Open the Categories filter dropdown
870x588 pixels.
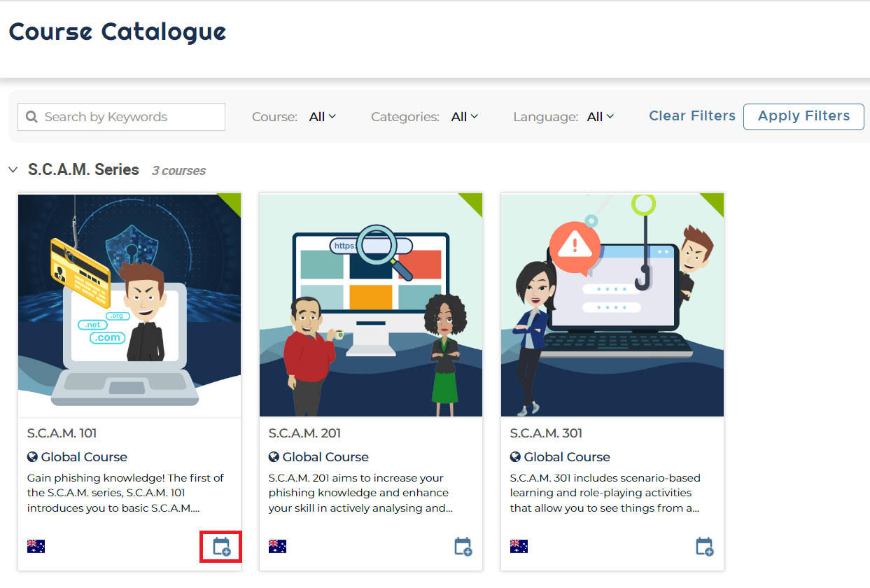tap(465, 117)
